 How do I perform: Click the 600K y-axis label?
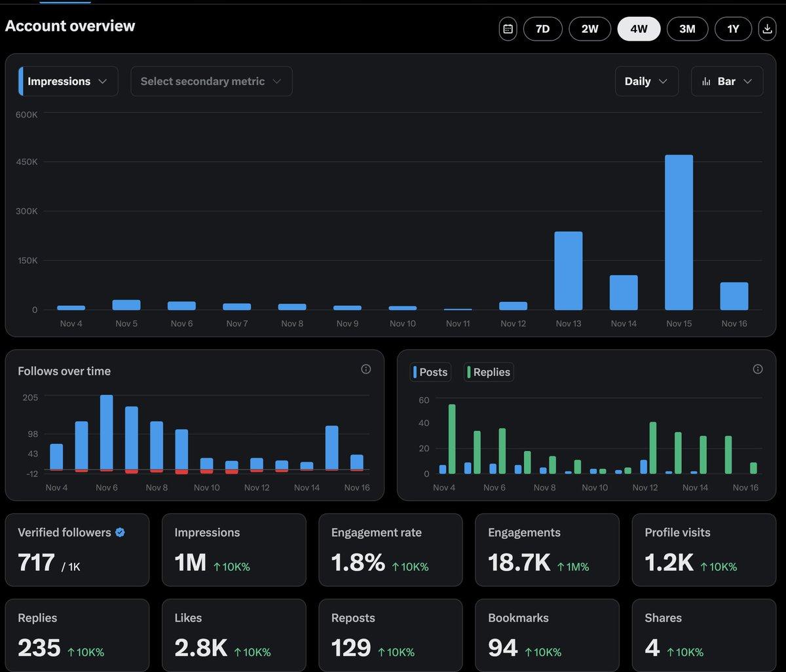27,114
